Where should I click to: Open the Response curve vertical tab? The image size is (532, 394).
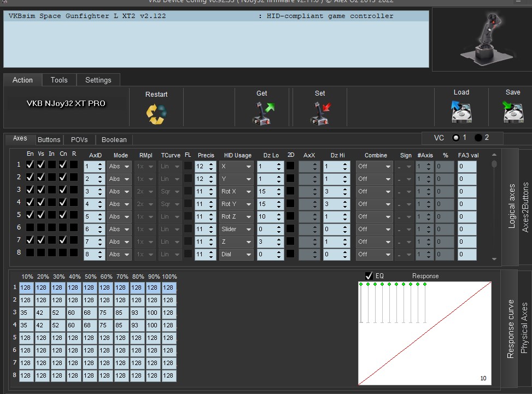coord(510,329)
